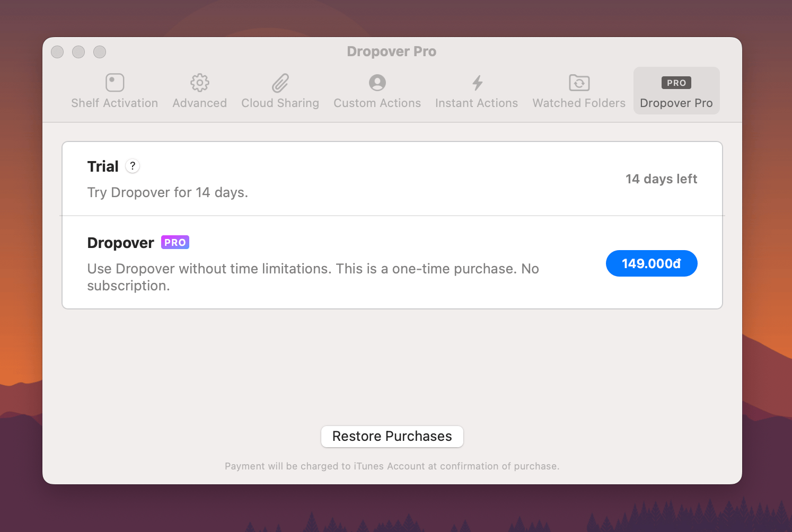Open the Shelf Activation preferences tab

pos(115,91)
